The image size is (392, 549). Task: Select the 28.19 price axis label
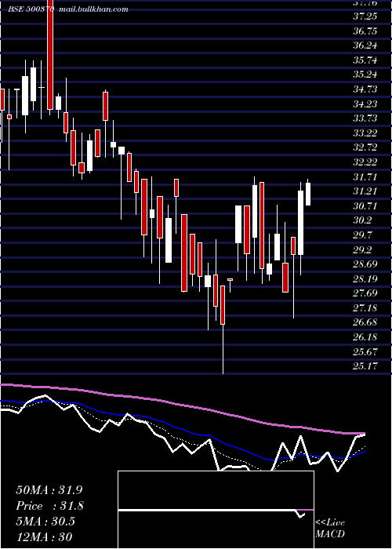(365, 278)
